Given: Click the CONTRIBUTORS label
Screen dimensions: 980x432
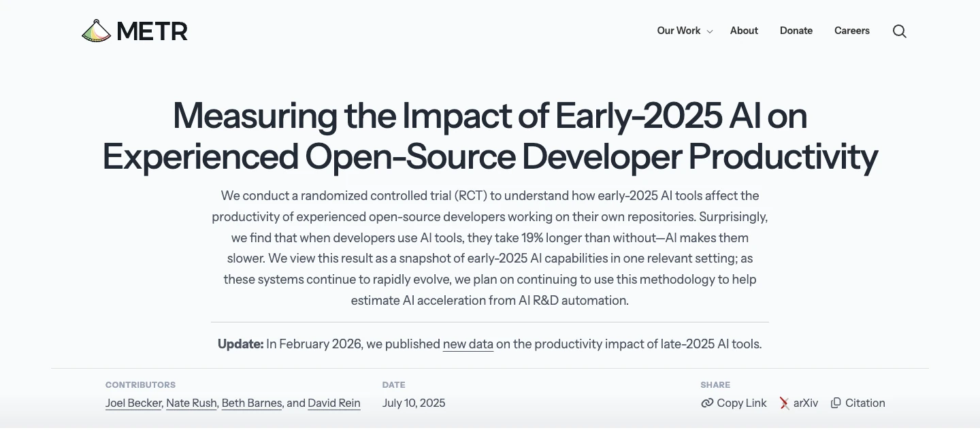Looking at the screenshot, I should (140, 385).
